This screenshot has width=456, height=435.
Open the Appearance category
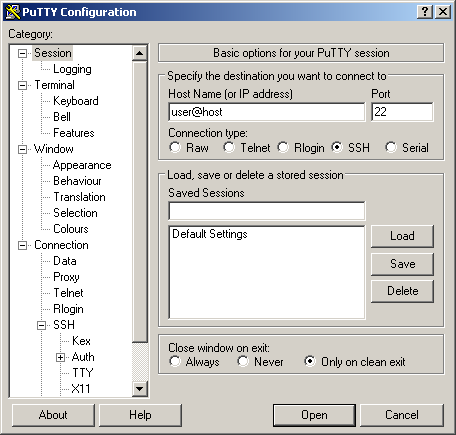[82, 165]
